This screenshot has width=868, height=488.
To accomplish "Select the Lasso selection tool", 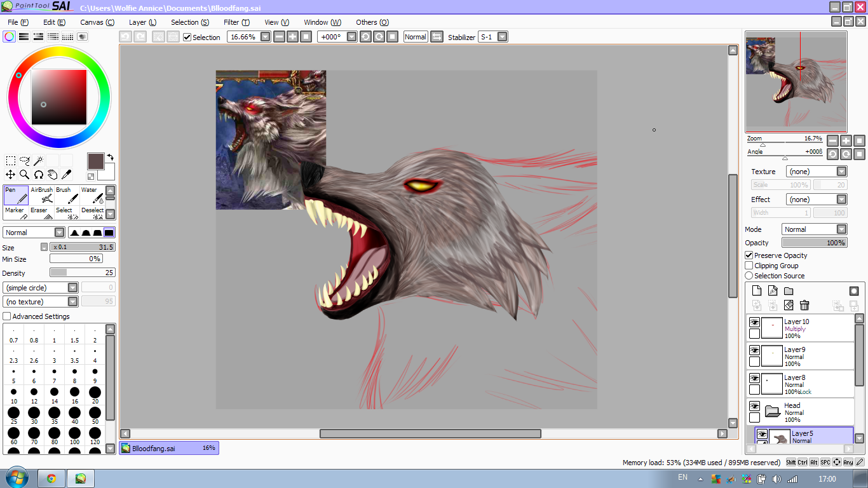I will (x=25, y=161).
